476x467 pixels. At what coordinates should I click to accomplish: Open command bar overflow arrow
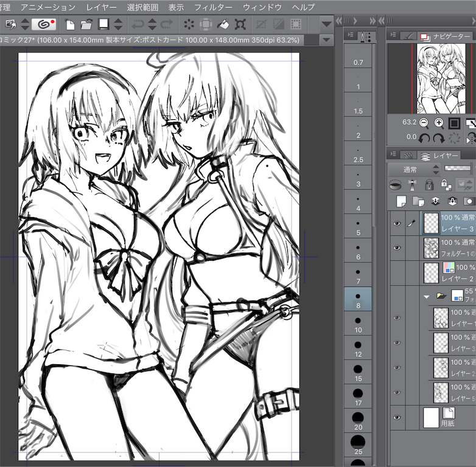pyautogui.click(x=327, y=24)
